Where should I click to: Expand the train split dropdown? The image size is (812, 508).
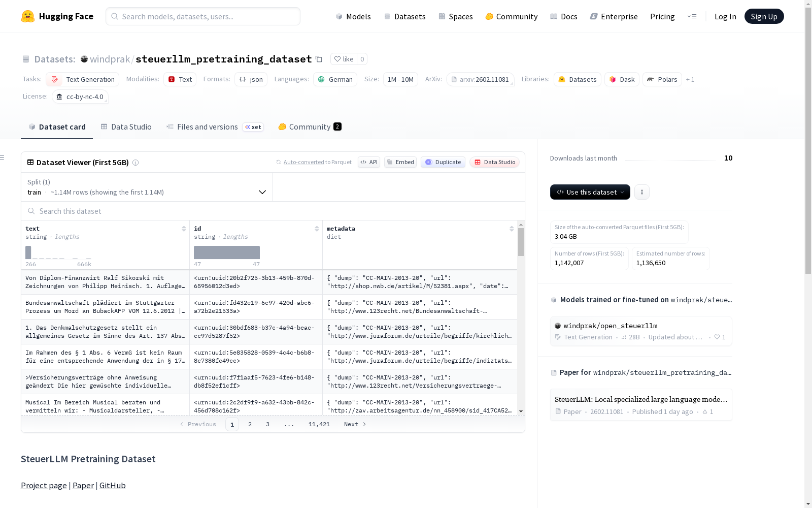coord(147,187)
